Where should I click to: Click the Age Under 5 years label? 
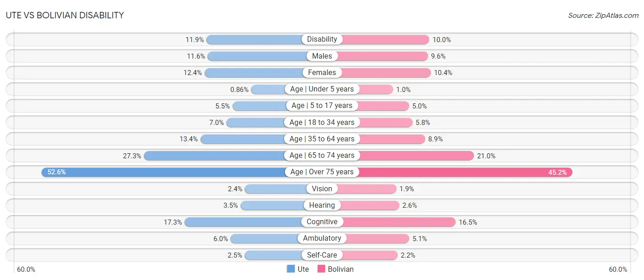[x=322, y=89]
